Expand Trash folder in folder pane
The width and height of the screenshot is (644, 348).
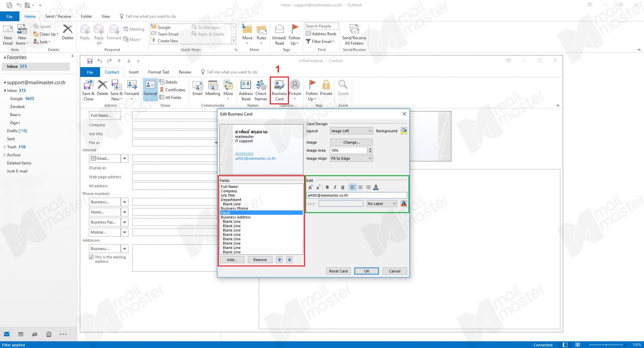[x=4, y=147]
